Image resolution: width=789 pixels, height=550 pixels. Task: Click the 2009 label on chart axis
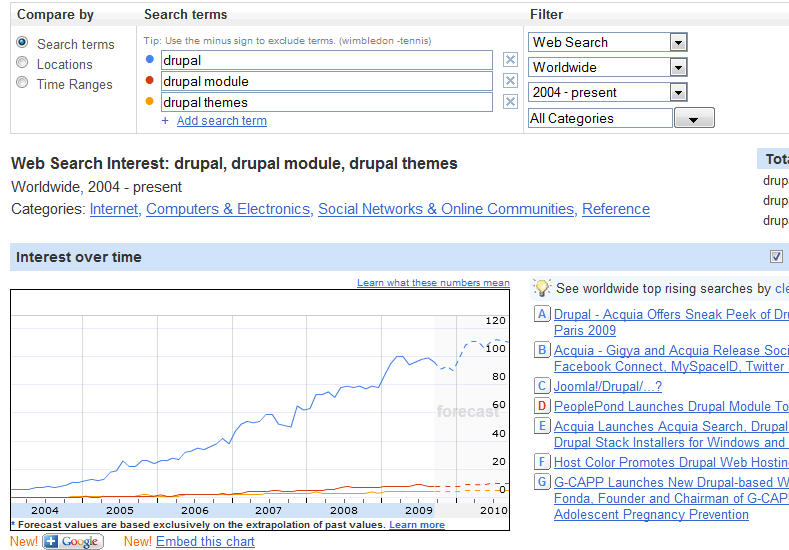click(419, 510)
